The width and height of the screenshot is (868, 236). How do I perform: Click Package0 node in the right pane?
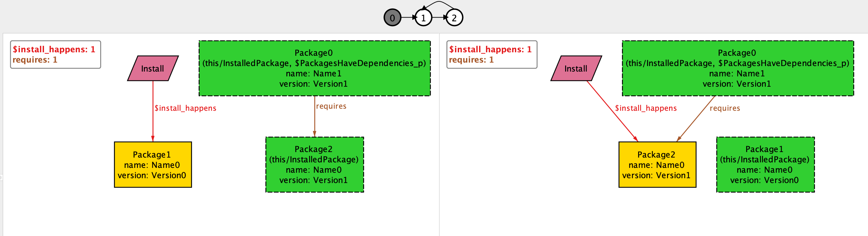click(x=738, y=68)
